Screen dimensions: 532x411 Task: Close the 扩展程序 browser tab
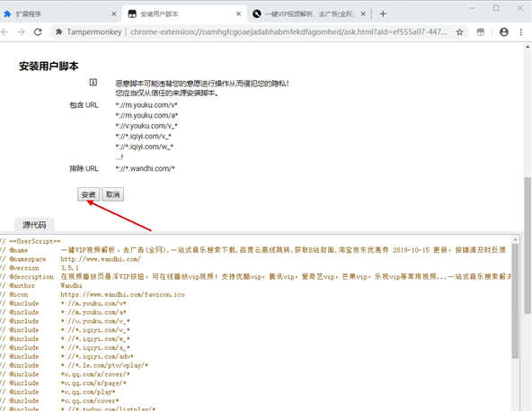(x=114, y=13)
